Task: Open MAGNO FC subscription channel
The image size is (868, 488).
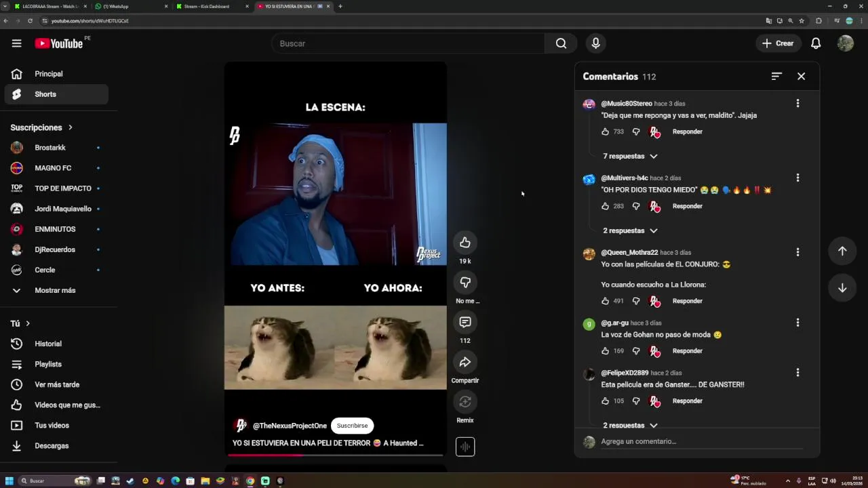Action: click(x=57, y=168)
